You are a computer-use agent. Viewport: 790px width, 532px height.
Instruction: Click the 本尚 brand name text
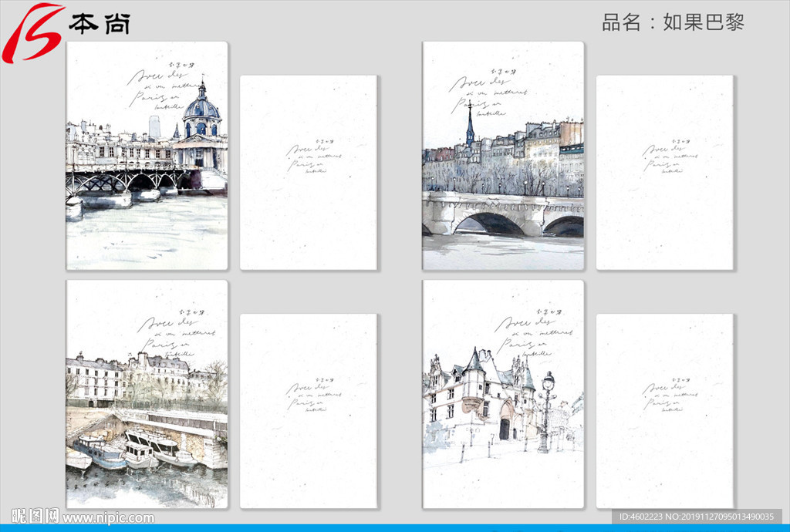[x=99, y=24]
